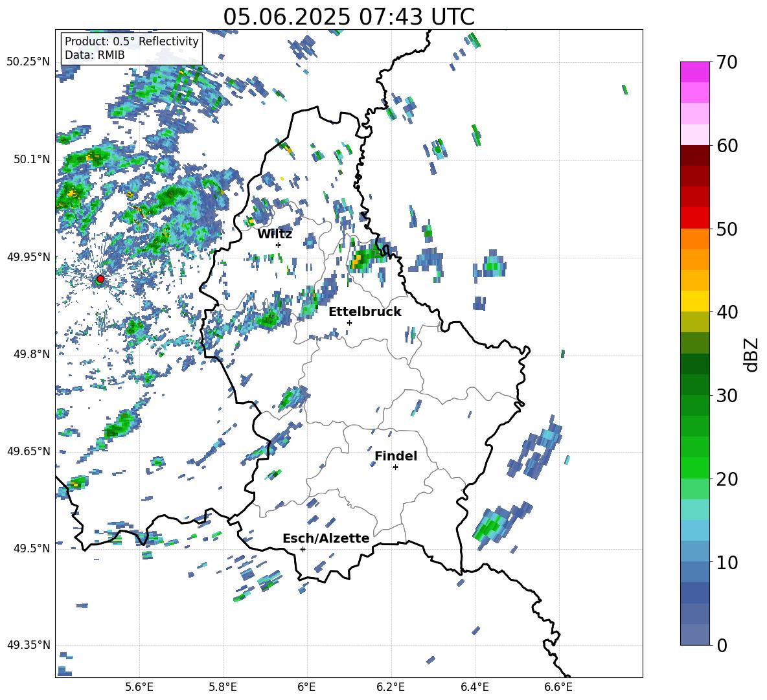The width and height of the screenshot is (767, 700).
Task: Click the 50.1°N latitude label
Action: click(x=32, y=159)
